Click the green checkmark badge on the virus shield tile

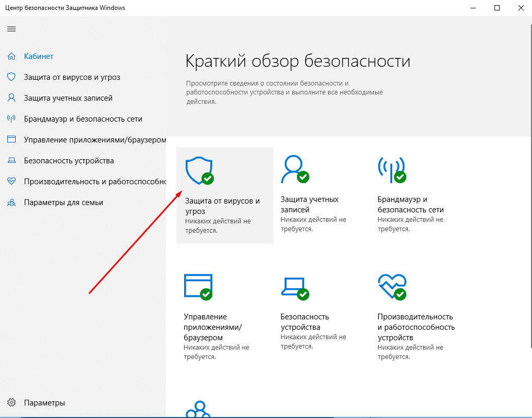click(x=208, y=178)
